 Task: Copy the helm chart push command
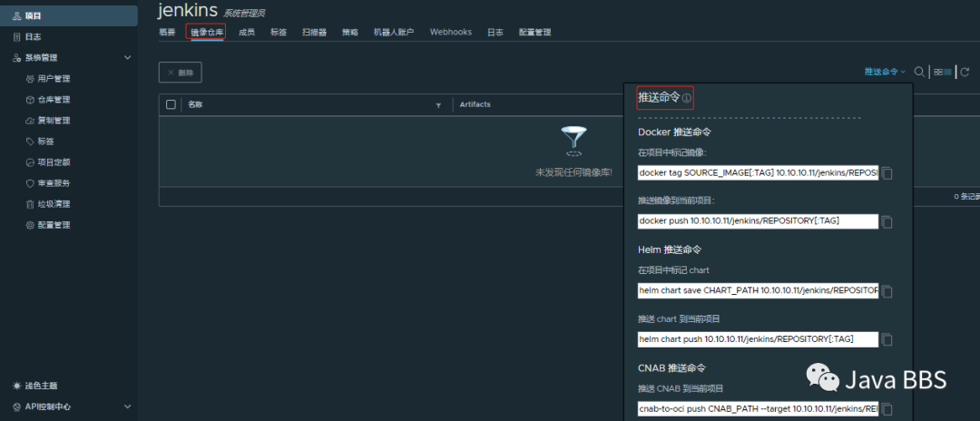pyautogui.click(x=887, y=340)
